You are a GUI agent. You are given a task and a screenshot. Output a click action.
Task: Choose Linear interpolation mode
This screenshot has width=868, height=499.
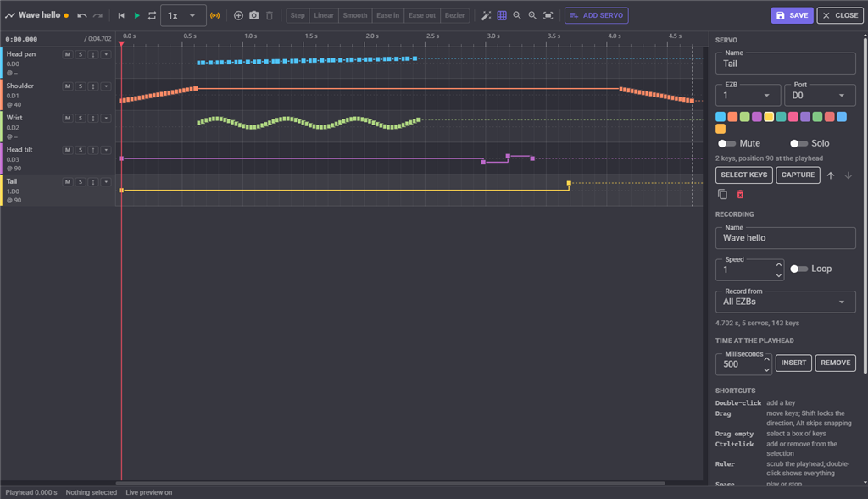[x=324, y=15]
